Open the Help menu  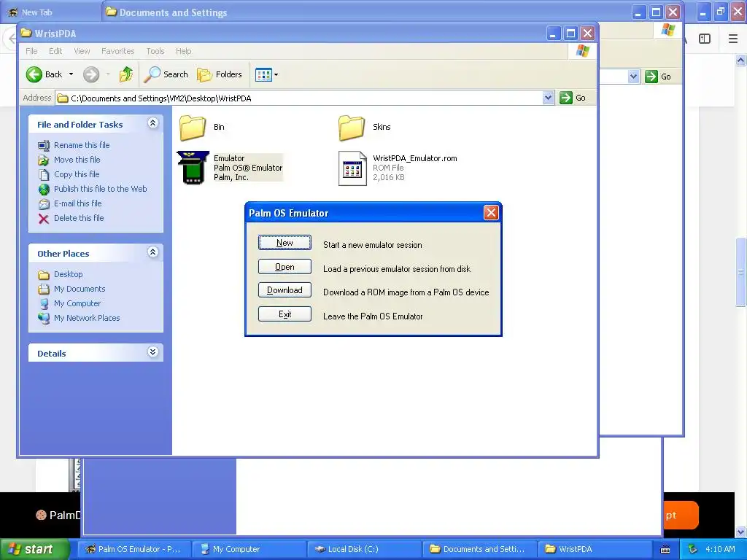click(x=183, y=51)
